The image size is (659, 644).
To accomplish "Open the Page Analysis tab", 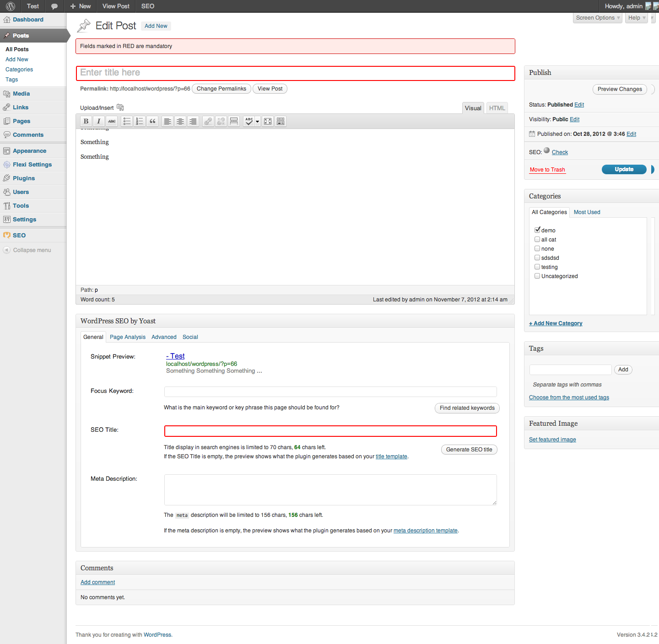I will (x=128, y=337).
